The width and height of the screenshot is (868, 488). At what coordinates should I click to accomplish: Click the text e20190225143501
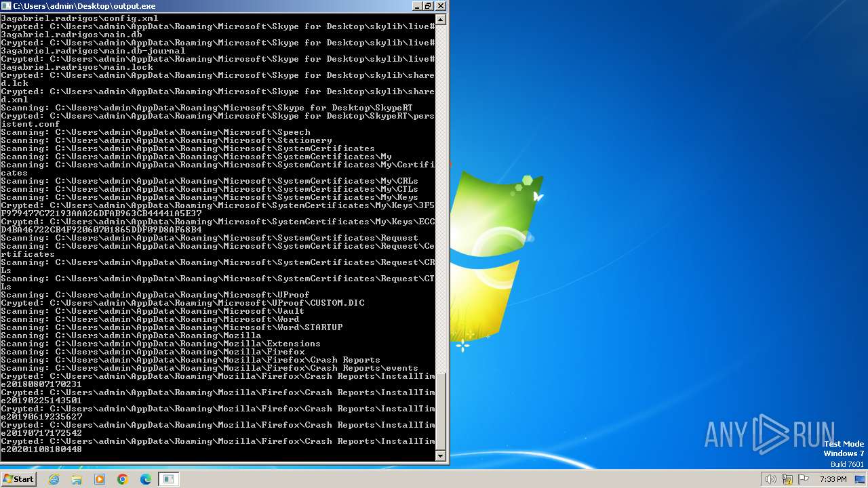(x=41, y=401)
